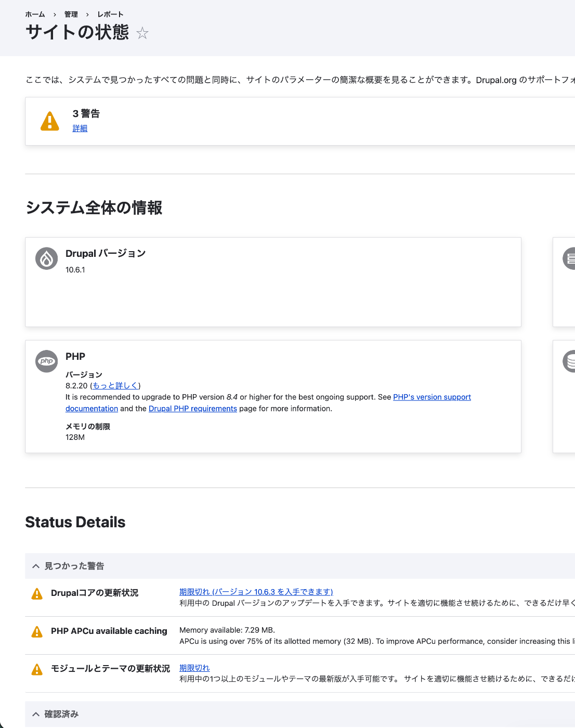Click Memory available: 7.29 MB text
Viewport: 575px width, 728px height.
click(227, 630)
